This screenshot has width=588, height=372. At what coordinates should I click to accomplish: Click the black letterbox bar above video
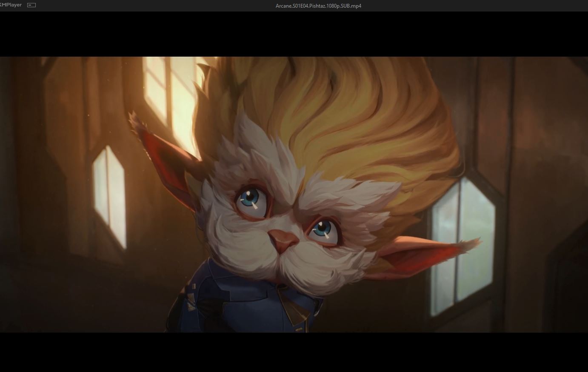coord(294,34)
